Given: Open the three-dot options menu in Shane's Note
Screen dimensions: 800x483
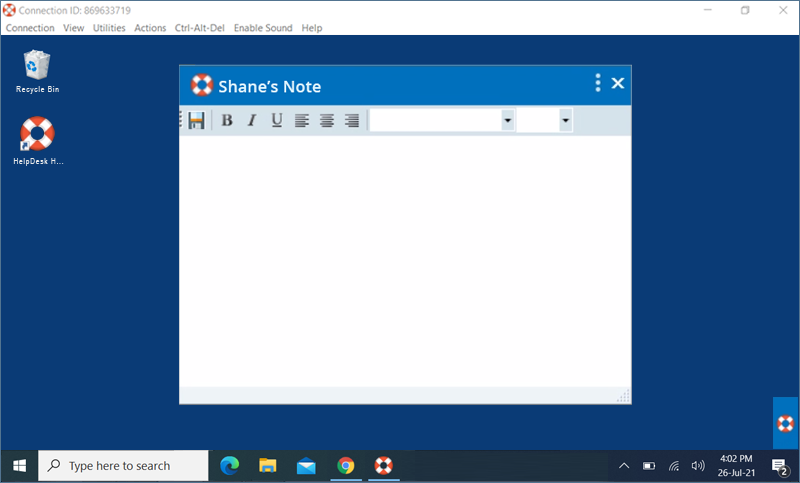Looking at the screenshot, I should [x=598, y=83].
